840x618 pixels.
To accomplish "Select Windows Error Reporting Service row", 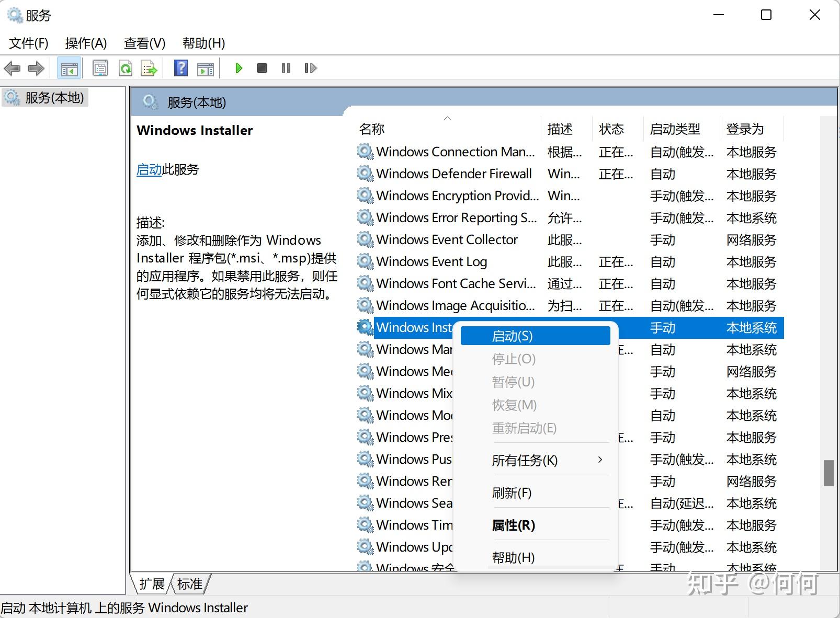I will point(569,218).
